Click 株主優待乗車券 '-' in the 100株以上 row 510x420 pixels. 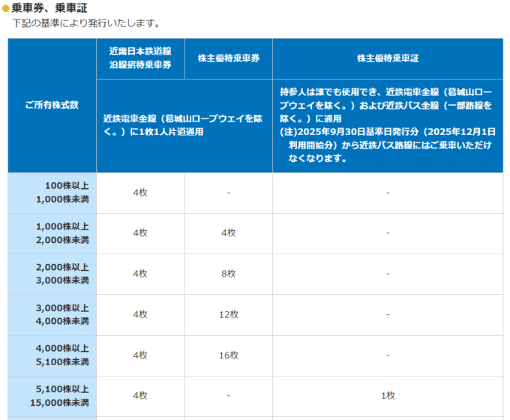(x=229, y=193)
